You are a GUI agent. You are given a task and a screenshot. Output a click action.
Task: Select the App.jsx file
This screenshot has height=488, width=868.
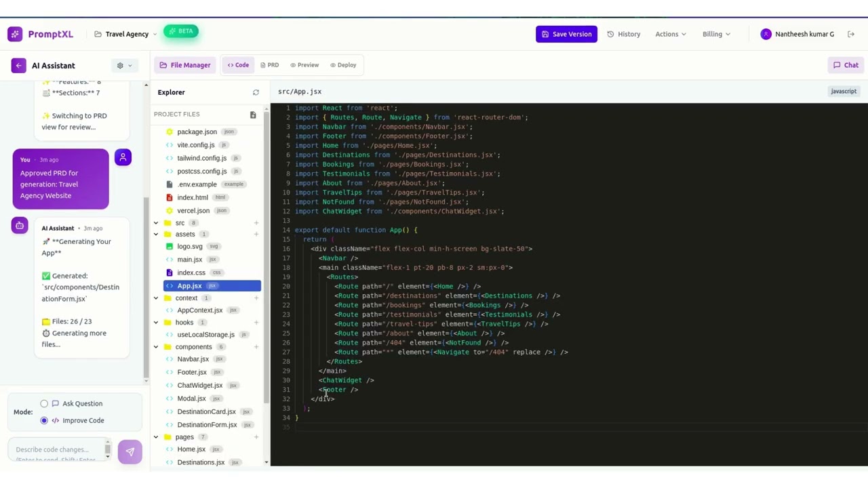pyautogui.click(x=212, y=286)
